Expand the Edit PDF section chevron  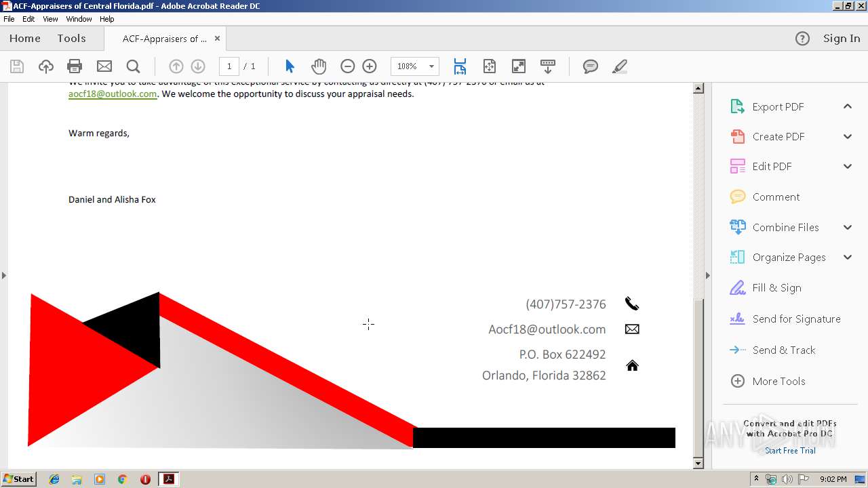click(x=848, y=166)
